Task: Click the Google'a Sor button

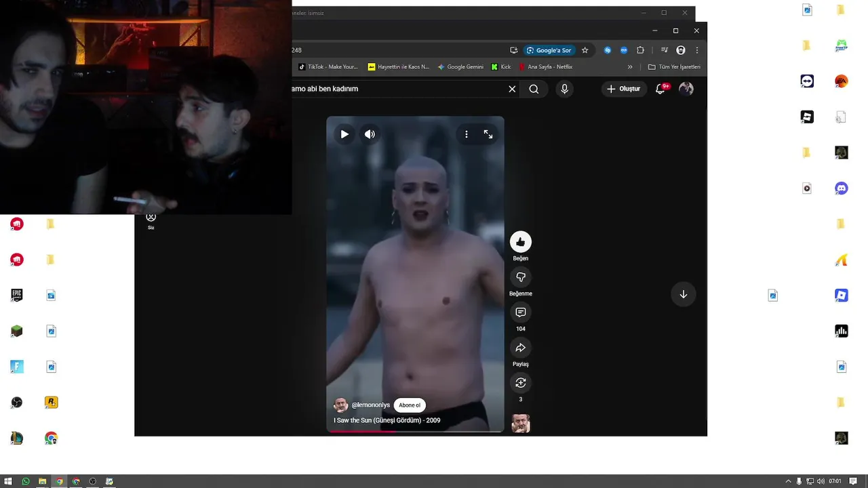Action: click(x=549, y=50)
